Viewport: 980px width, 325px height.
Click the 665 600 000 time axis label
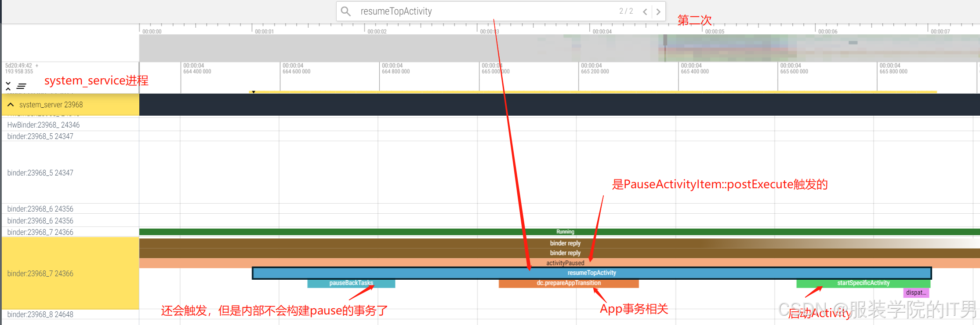click(794, 72)
